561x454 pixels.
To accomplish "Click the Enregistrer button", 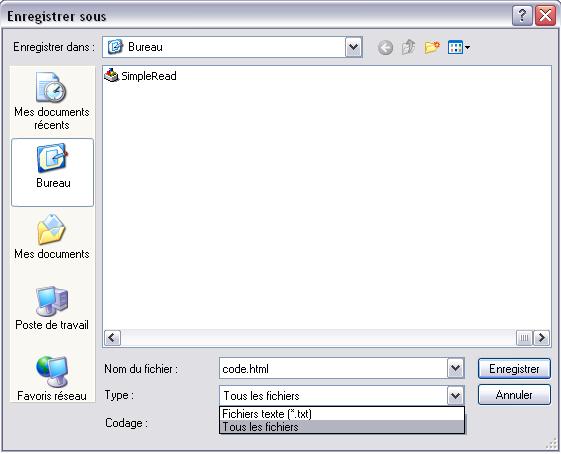I will point(514,368).
